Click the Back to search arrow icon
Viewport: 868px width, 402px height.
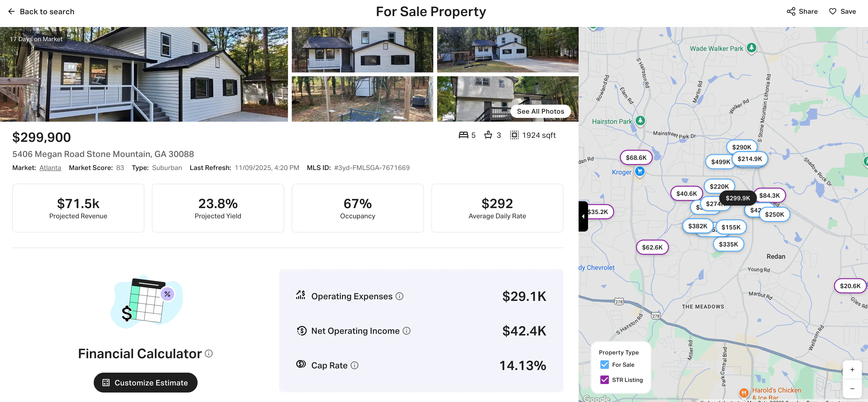pos(11,11)
